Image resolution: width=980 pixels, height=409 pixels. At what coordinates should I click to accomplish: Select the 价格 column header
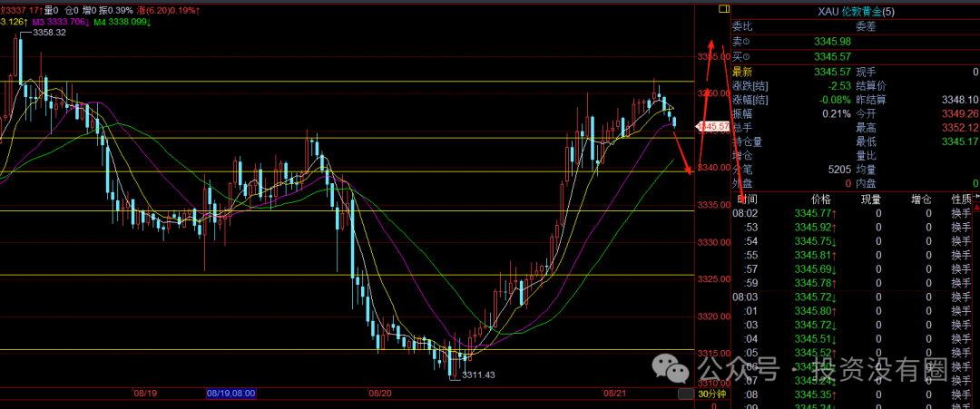(x=821, y=200)
